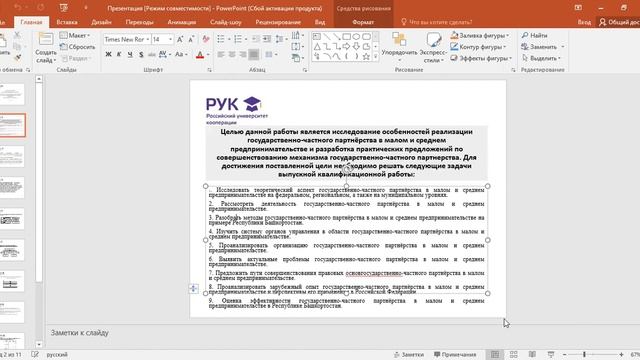
Task: Click Создать слайд button
Action: [x=46, y=47]
